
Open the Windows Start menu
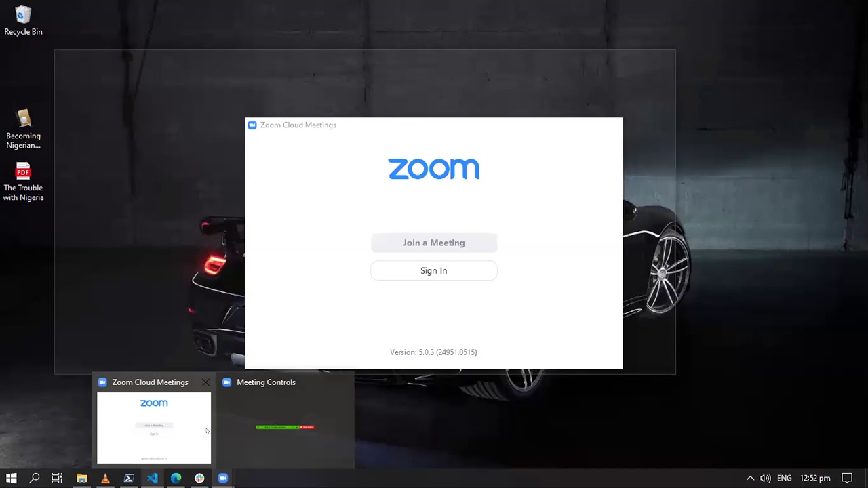tap(11, 478)
